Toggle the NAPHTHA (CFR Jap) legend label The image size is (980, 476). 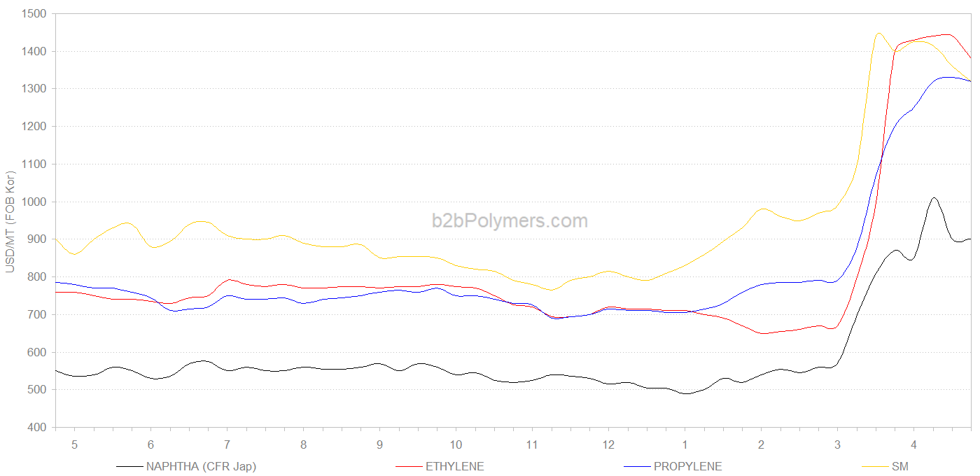coord(201,466)
